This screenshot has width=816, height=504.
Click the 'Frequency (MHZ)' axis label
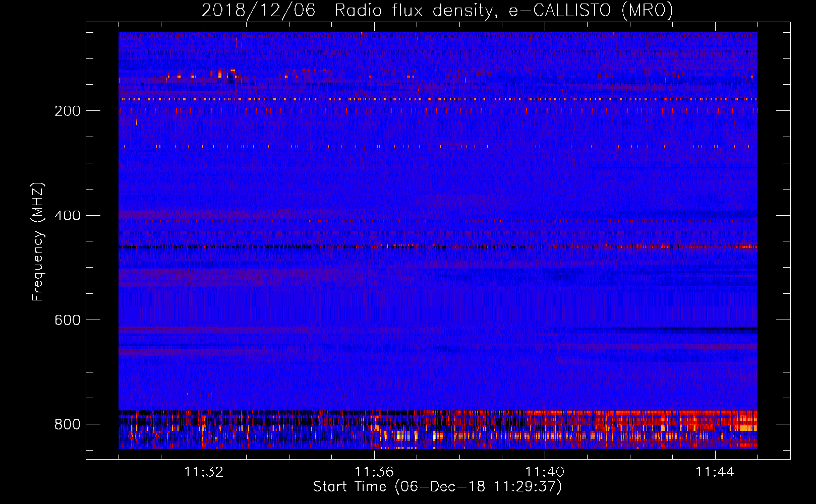pyautogui.click(x=38, y=242)
